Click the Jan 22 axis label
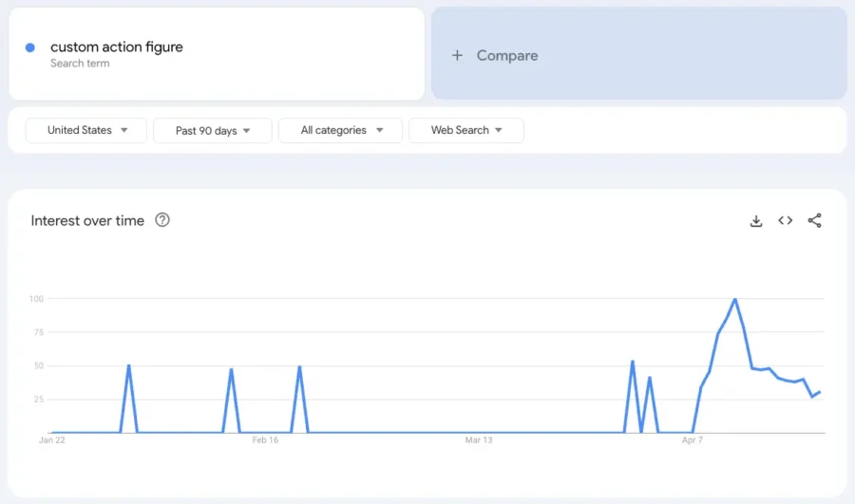 tap(52, 440)
